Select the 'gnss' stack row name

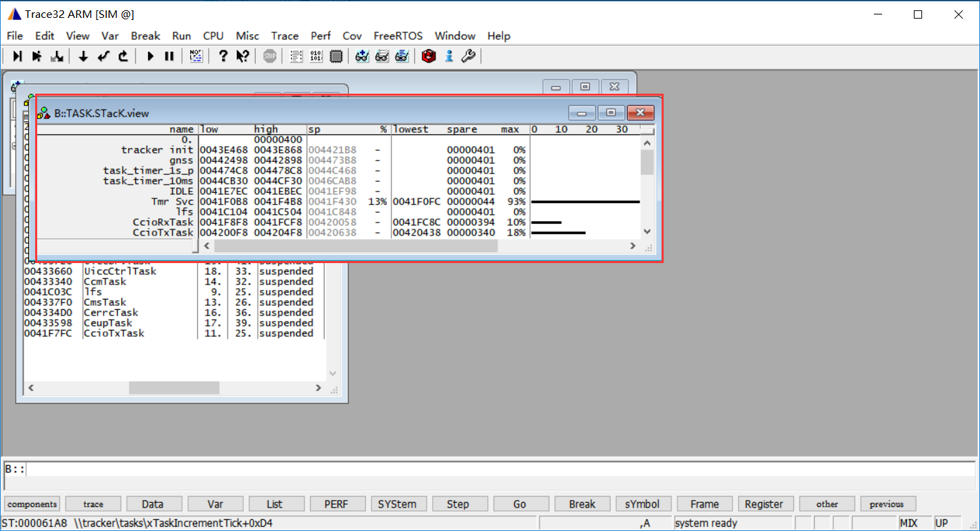pyautogui.click(x=182, y=160)
